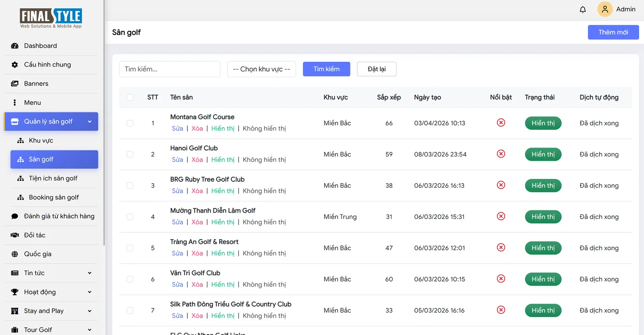The width and height of the screenshot is (644, 335).
Task: Click Hiển thị link for Tràng An Golf
Action: click(x=223, y=253)
